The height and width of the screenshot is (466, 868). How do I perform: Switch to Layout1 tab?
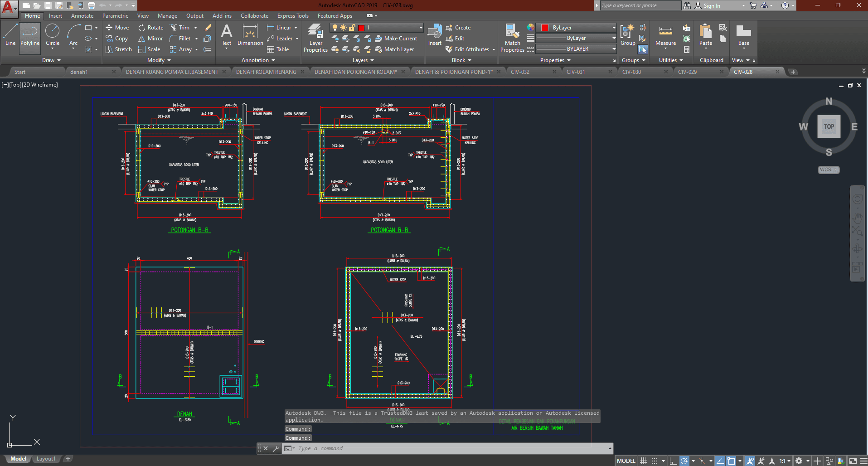coord(46,459)
